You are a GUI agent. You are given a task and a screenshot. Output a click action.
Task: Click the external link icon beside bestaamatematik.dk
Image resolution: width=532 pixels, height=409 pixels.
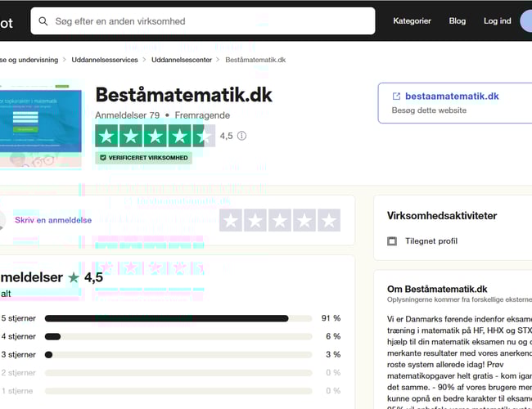(x=396, y=97)
